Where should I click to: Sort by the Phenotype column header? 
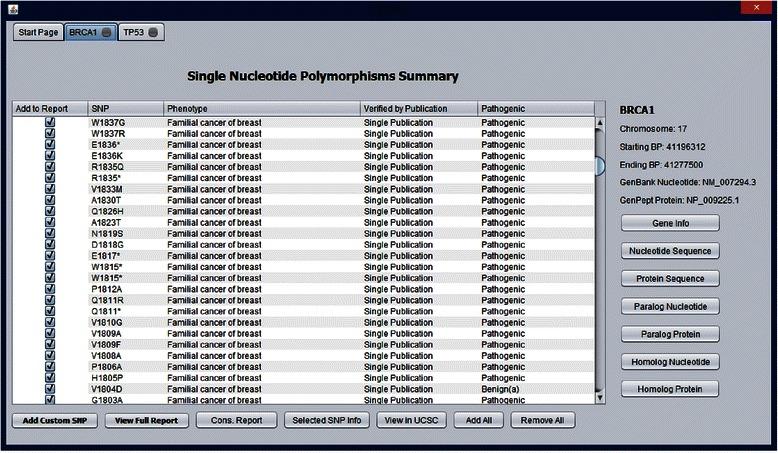coord(261,108)
